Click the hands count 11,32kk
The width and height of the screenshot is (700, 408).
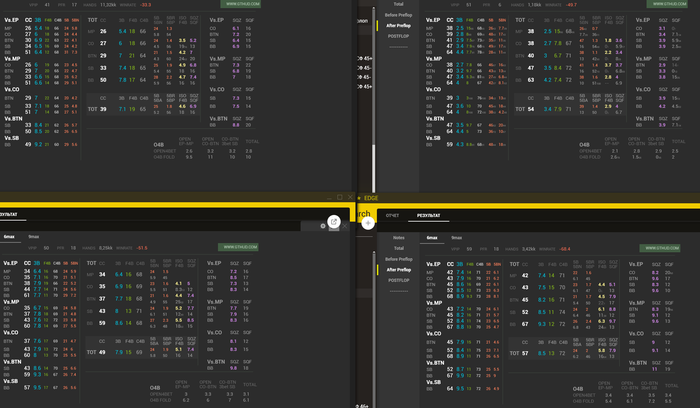[108, 5]
